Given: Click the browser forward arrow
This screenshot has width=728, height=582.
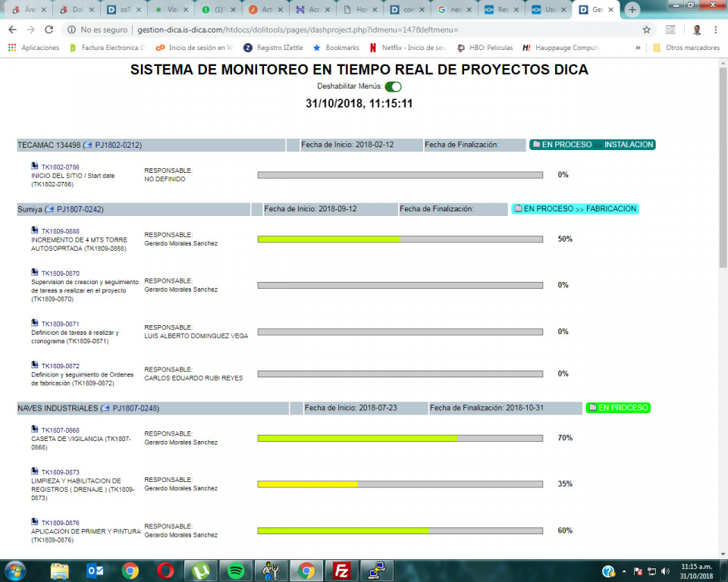Looking at the screenshot, I should (x=30, y=30).
